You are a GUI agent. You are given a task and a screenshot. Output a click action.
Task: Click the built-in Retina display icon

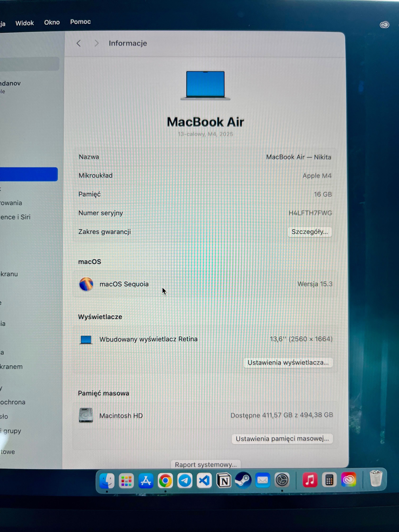point(86,340)
